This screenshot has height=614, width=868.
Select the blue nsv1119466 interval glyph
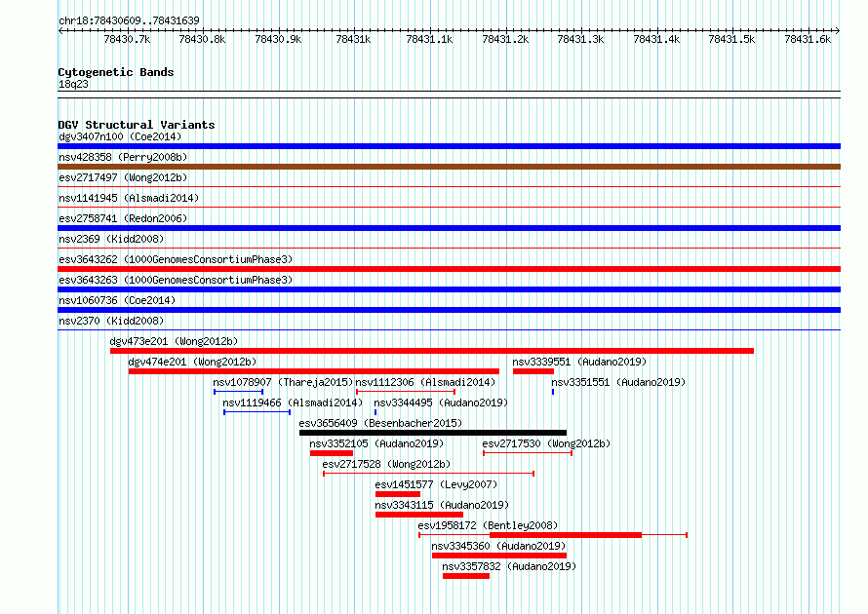[256, 412]
